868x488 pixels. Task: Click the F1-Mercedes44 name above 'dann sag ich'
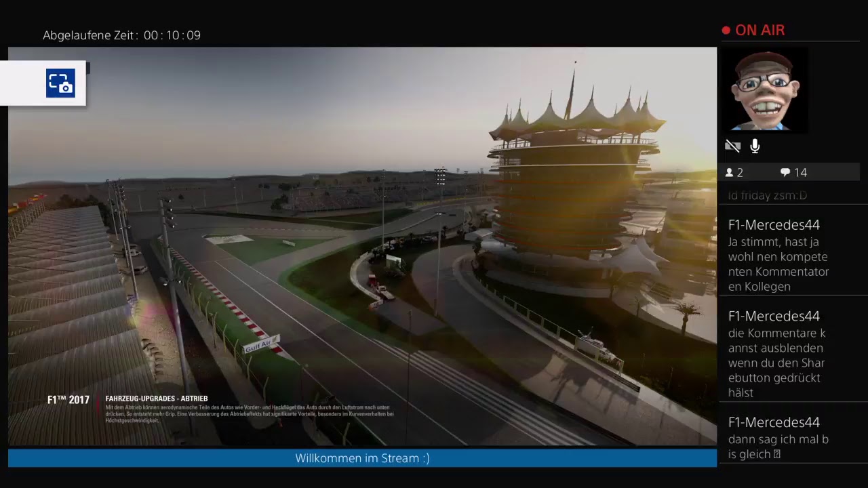(774, 422)
